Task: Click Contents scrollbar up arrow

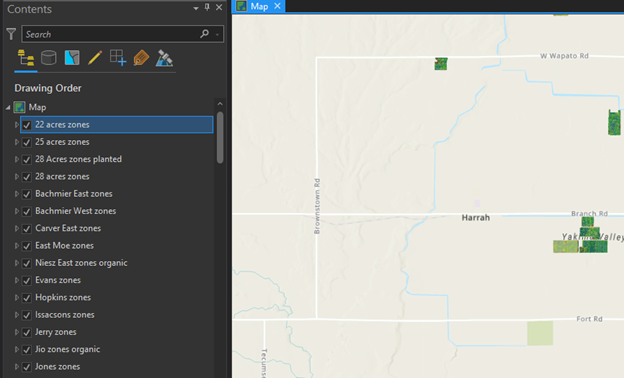Action: click(220, 104)
